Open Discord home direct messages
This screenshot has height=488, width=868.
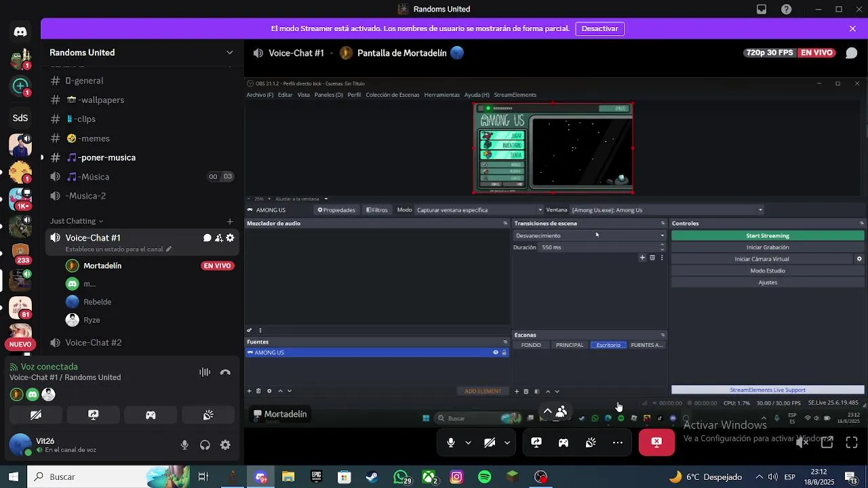click(x=20, y=32)
